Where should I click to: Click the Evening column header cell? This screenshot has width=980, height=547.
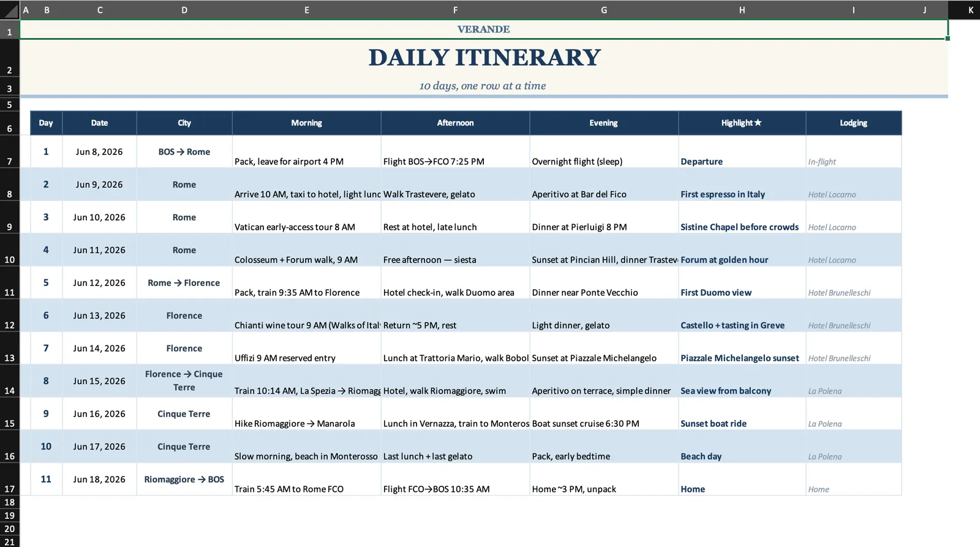604,123
